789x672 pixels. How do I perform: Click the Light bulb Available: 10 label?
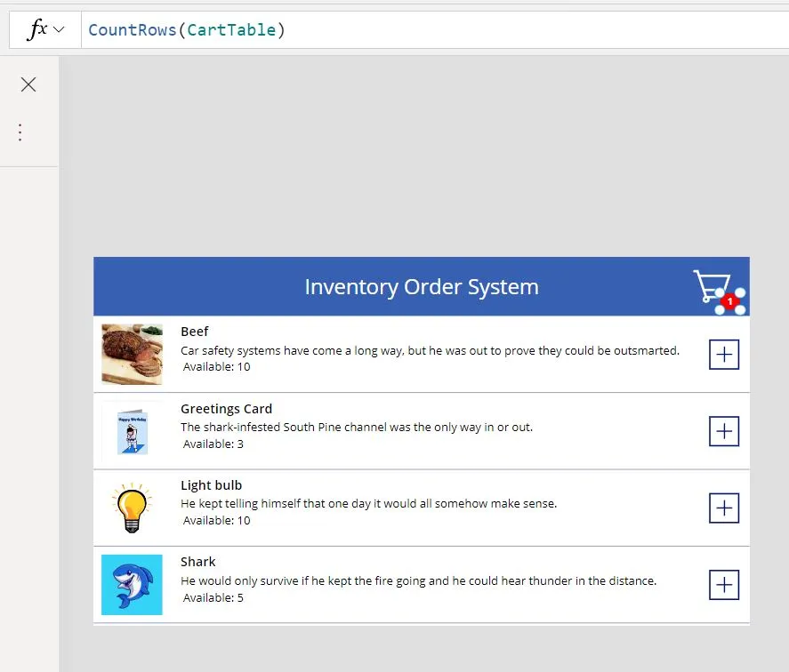(x=216, y=521)
